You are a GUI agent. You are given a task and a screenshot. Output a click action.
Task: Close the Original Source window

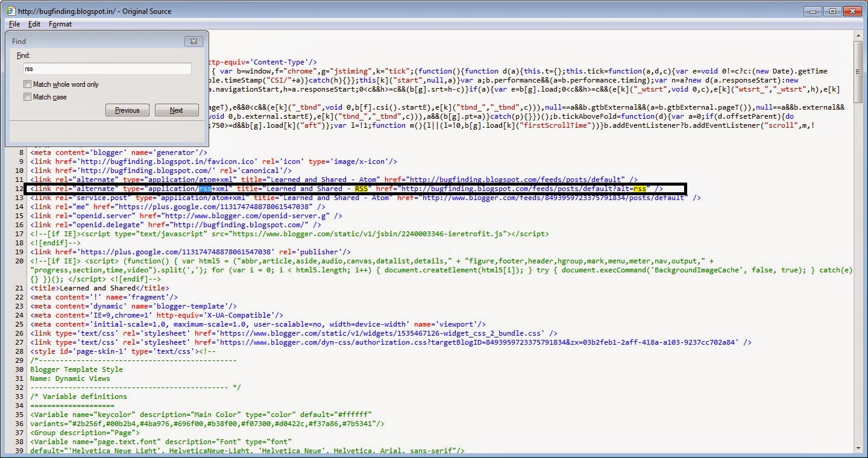852,11
